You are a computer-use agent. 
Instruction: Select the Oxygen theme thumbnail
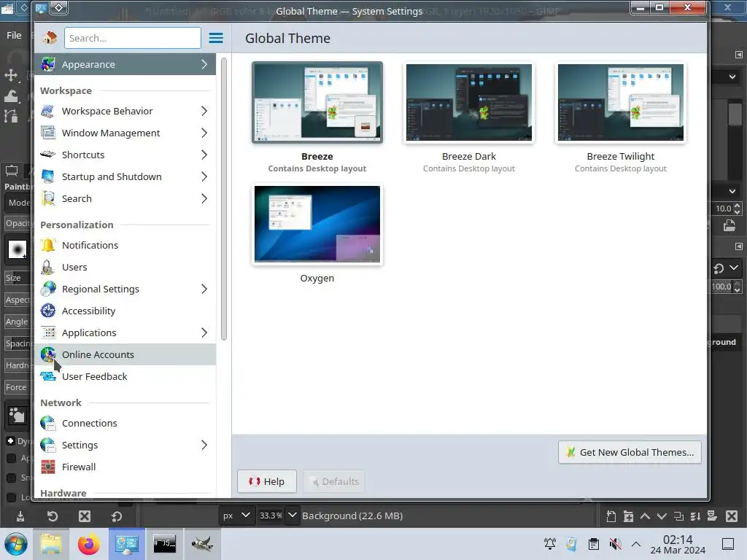pos(317,224)
